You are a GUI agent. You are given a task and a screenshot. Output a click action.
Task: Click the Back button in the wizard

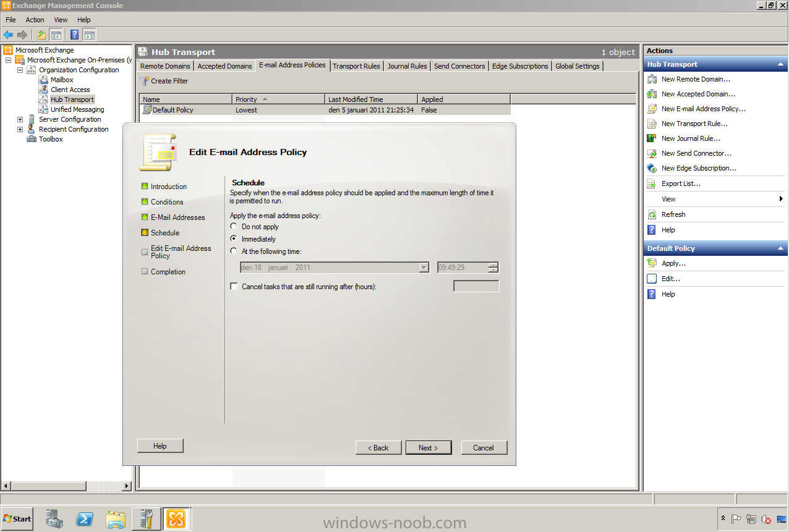[x=378, y=447]
